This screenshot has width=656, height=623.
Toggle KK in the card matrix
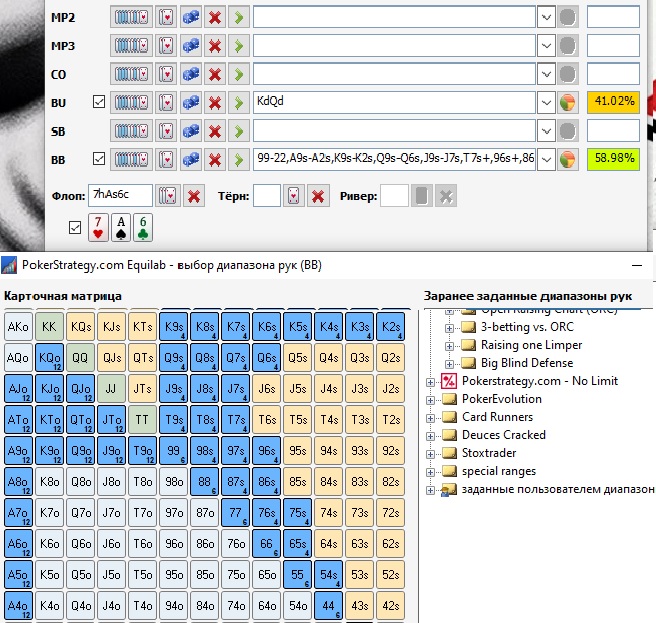(x=49, y=326)
